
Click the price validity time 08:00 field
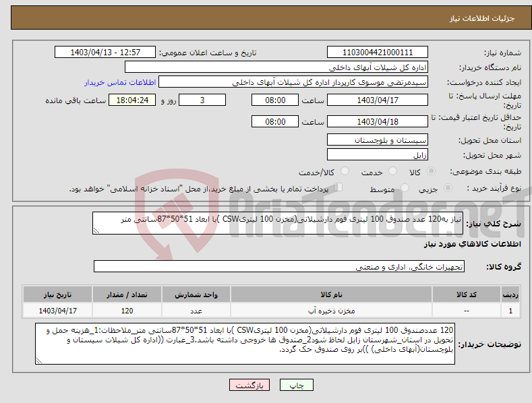(x=275, y=121)
